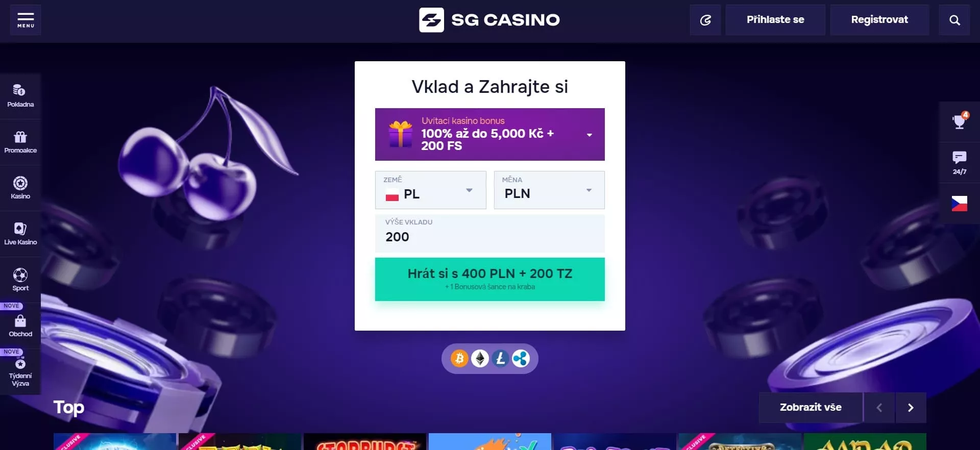The image size is (980, 450).
Task: Open the 24/7 live chat icon
Action: pos(960,162)
